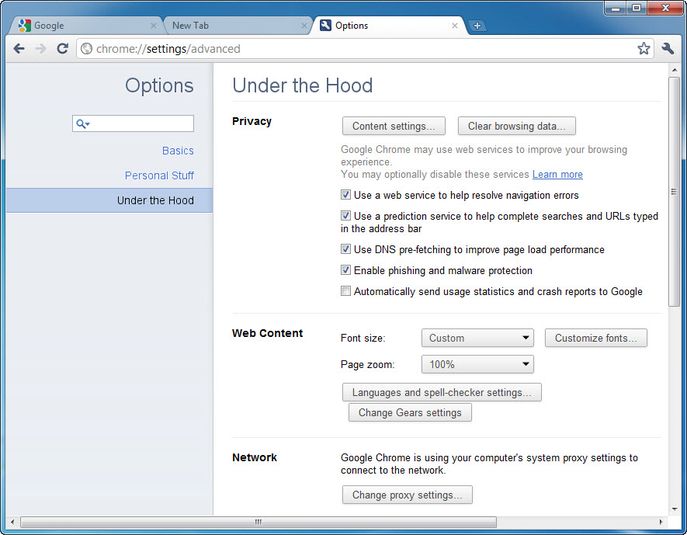Close the Google tab
The height and width of the screenshot is (535, 687).
pyautogui.click(x=153, y=26)
